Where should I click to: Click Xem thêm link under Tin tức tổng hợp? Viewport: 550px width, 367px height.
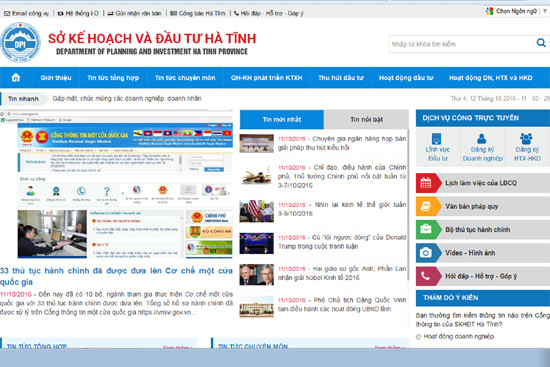pyautogui.click(x=177, y=347)
